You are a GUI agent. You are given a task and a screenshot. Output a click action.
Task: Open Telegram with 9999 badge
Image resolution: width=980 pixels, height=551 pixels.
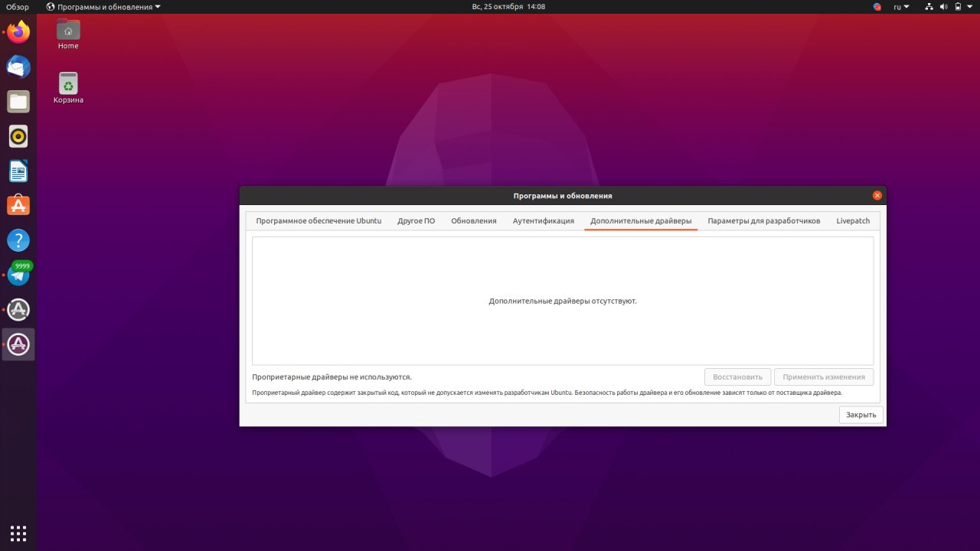[18, 275]
